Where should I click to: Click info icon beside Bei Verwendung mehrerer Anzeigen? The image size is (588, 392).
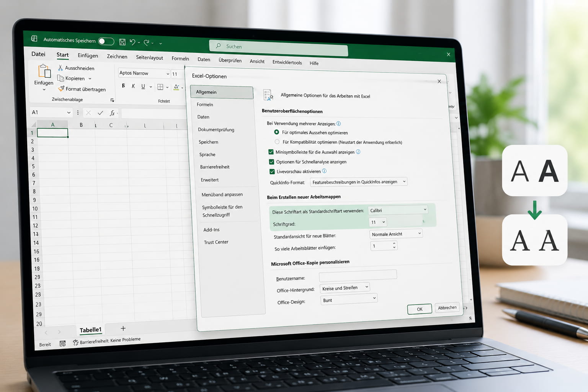click(x=338, y=124)
